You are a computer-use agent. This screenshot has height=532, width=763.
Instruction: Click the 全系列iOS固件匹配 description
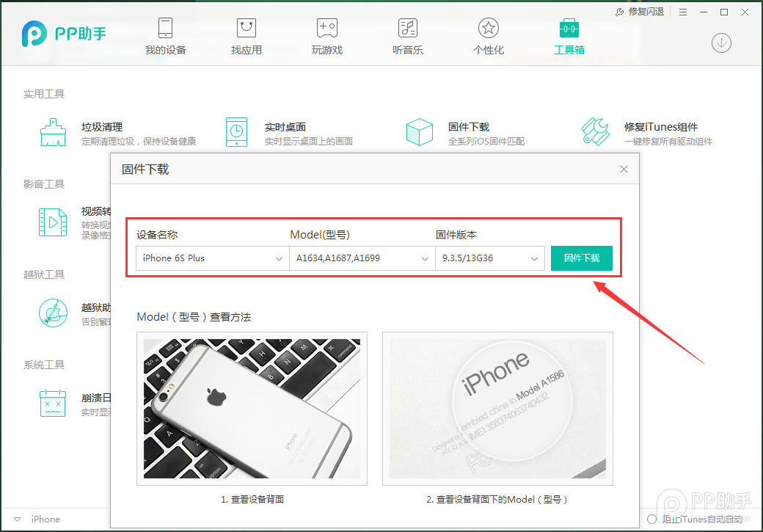pos(486,141)
